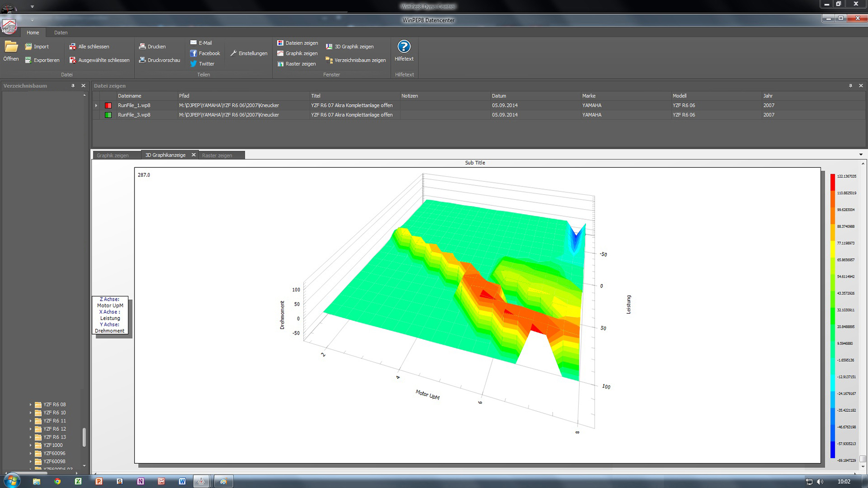Viewport: 868px width, 488px height.
Task: Sort by the Pfad column header
Action: (x=243, y=96)
